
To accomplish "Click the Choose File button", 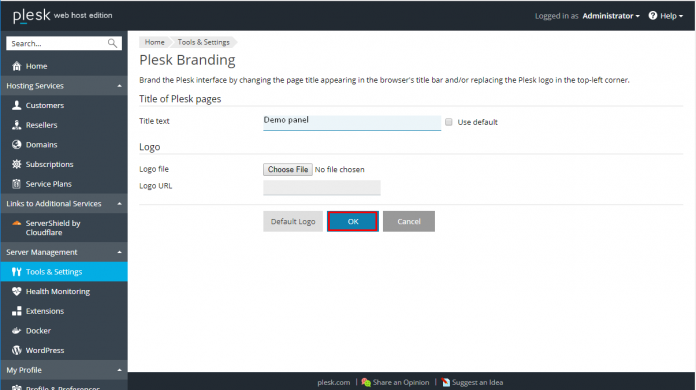I will pos(288,169).
